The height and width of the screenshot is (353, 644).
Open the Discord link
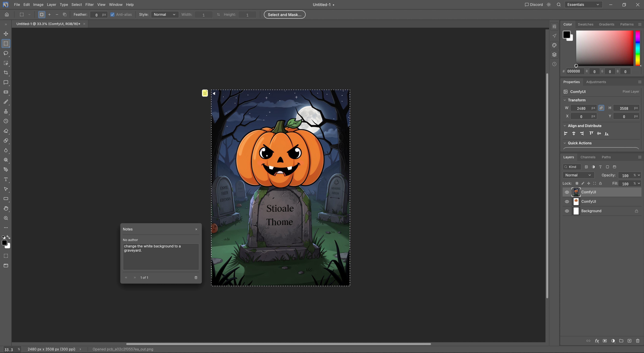click(x=534, y=5)
